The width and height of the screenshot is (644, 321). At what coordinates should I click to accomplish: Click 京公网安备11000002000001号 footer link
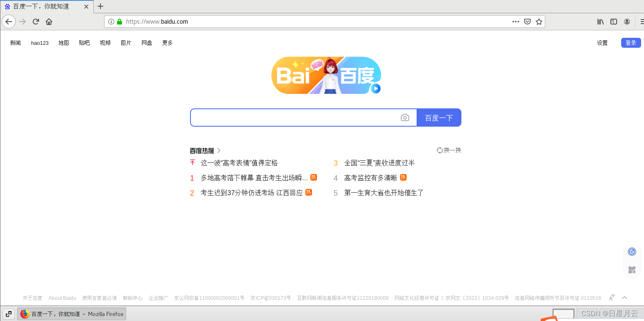click(x=209, y=298)
